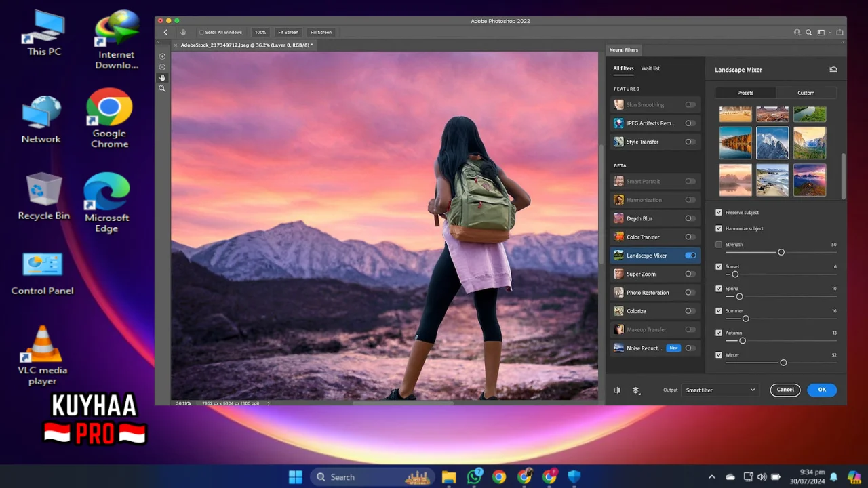
Task: Select the Noise Reduction filter row
Action: tap(655, 348)
